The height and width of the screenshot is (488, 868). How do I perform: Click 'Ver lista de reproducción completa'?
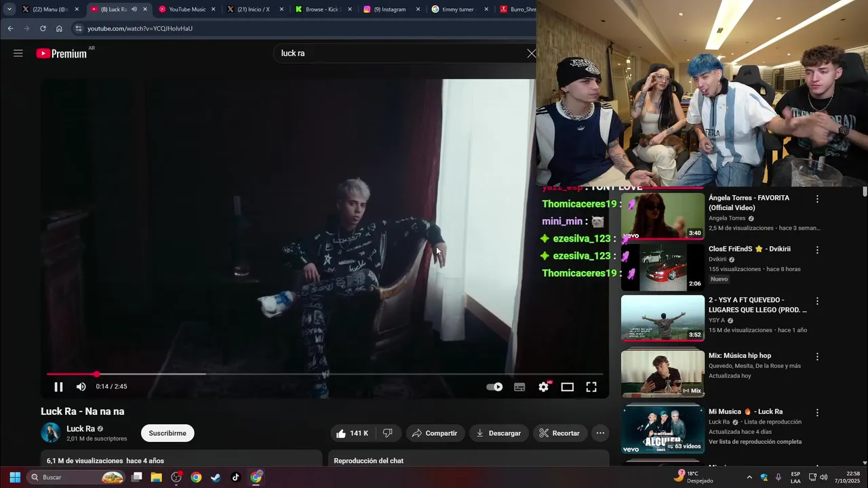pos(755,442)
